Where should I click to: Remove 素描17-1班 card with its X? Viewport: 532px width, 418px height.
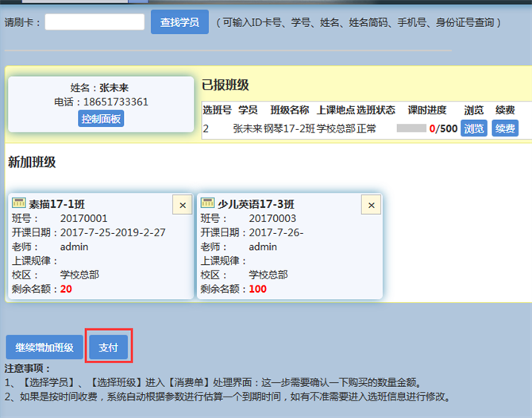pos(183,205)
